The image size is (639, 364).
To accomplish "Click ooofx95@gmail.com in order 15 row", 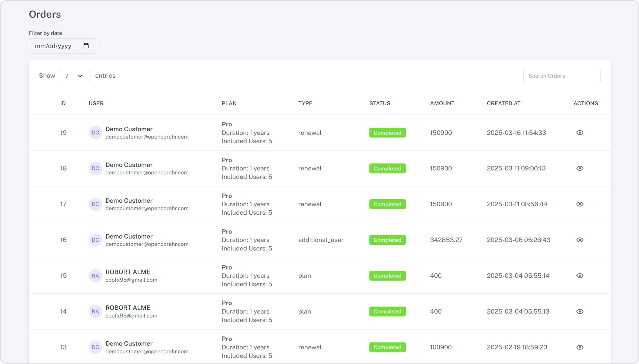I will click(x=131, y=280).
